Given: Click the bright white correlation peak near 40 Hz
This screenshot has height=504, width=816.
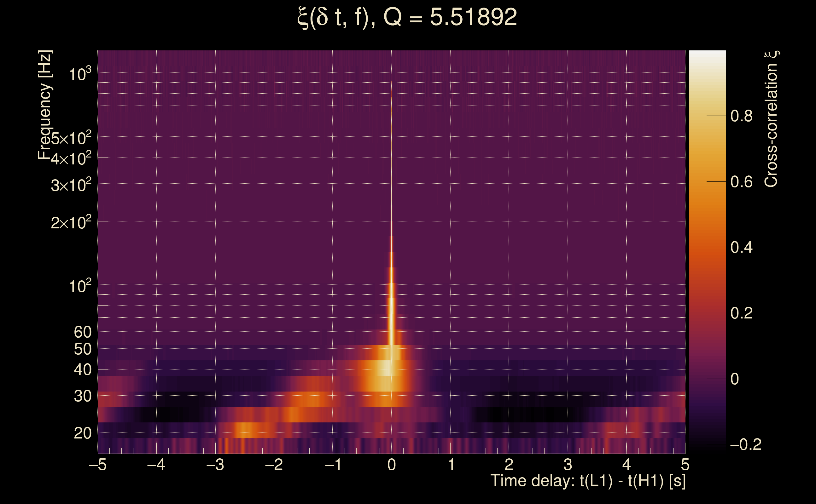Looking at the screenshot, I should (x=386, y=368).
